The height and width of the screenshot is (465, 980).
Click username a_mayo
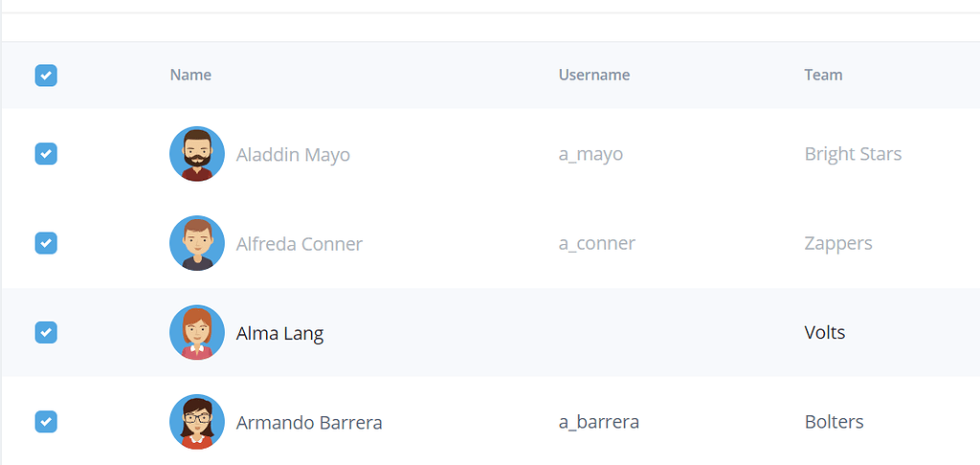(590, 154)
